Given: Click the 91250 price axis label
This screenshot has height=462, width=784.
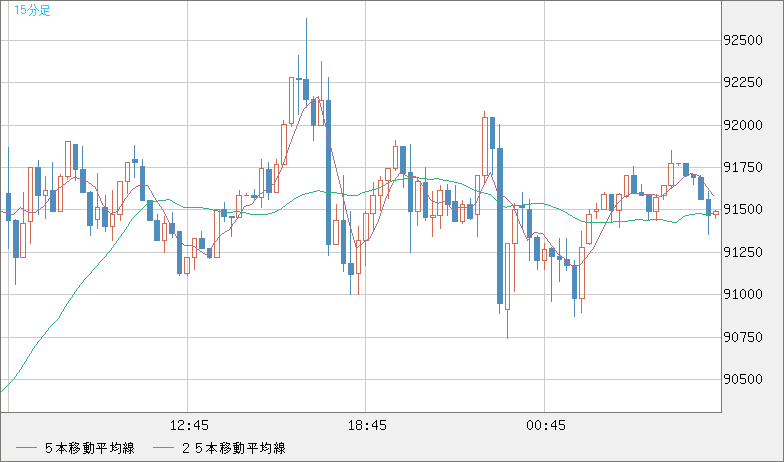Looking at the screenshot, I should click(743, 252).
